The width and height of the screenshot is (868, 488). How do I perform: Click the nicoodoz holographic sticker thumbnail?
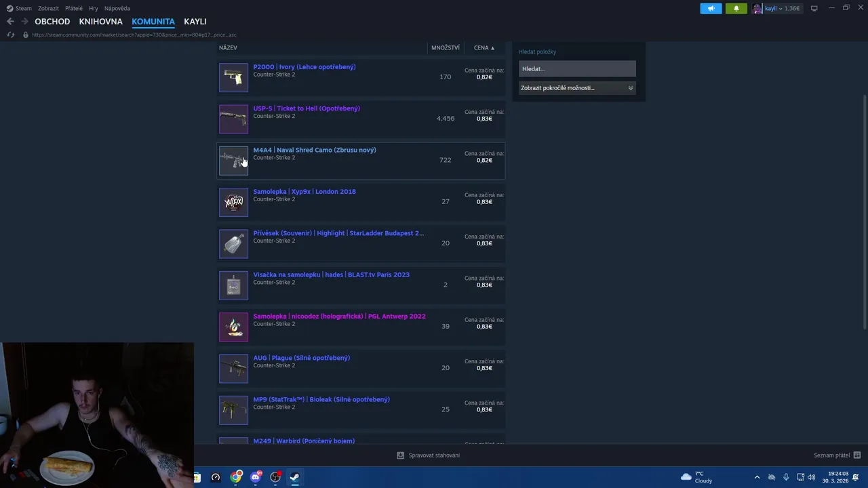233,327
